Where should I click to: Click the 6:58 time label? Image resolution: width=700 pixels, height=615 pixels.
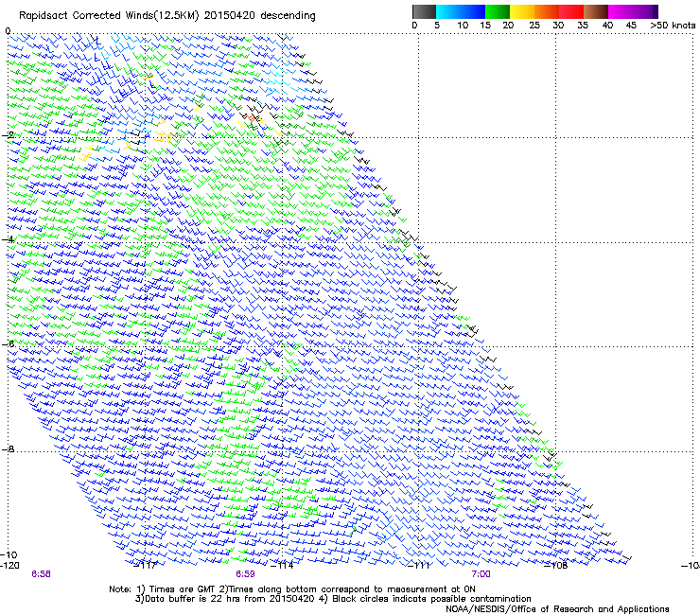click(41, 574)
